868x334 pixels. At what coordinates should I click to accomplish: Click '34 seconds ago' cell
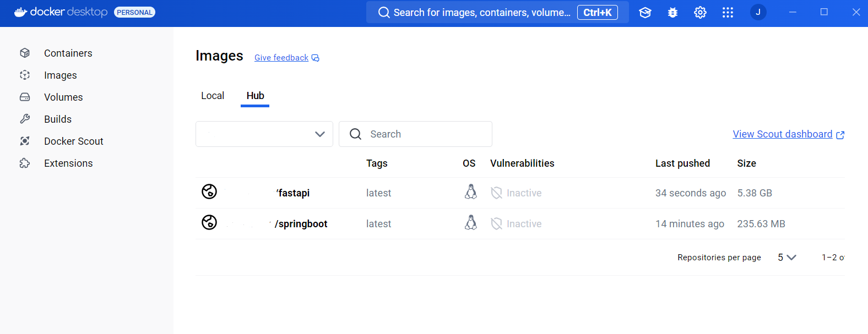pos(691,193)
